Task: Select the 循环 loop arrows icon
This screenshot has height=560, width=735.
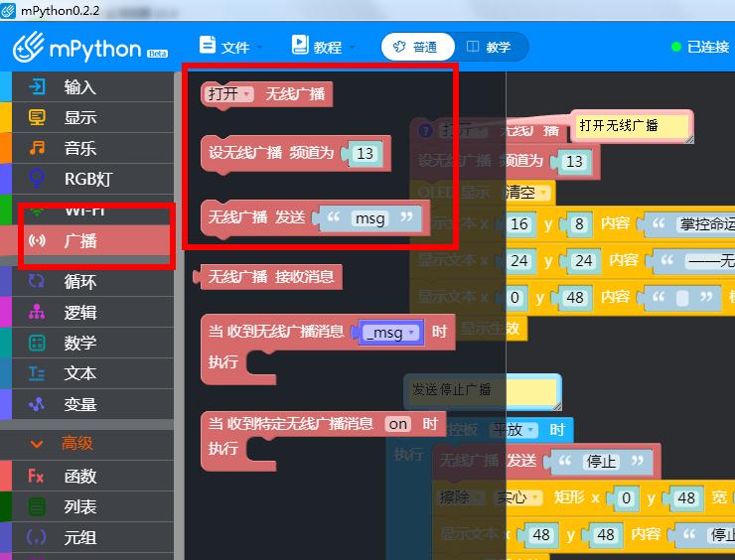Action: coord(36,281)
